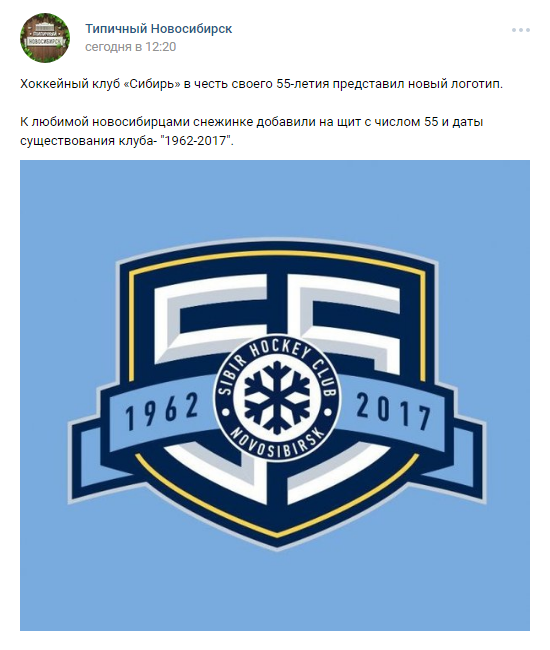This screenshot has width=550, height=650.
Task: Open the Типичный Новосибирск group name link
Action: pos(158,29)
